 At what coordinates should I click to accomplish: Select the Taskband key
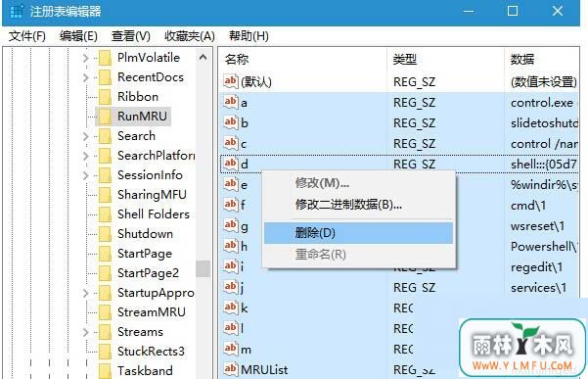[x=145, y=371]
